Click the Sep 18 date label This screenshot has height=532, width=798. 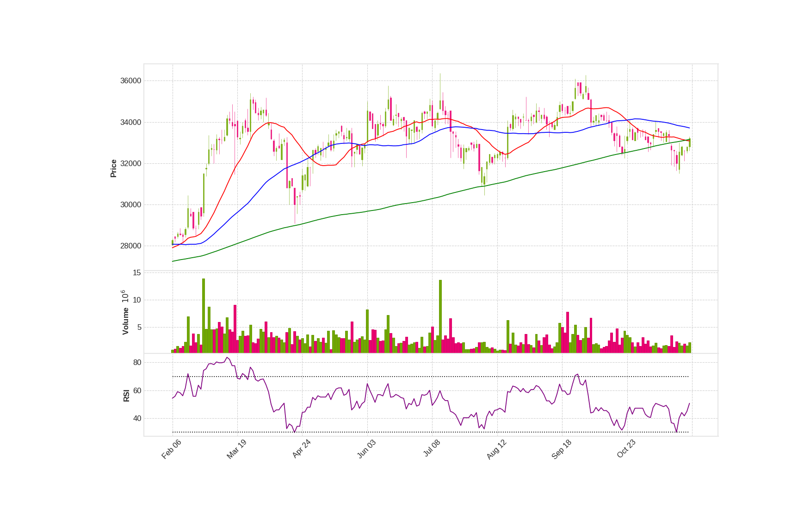coord(562,449)
